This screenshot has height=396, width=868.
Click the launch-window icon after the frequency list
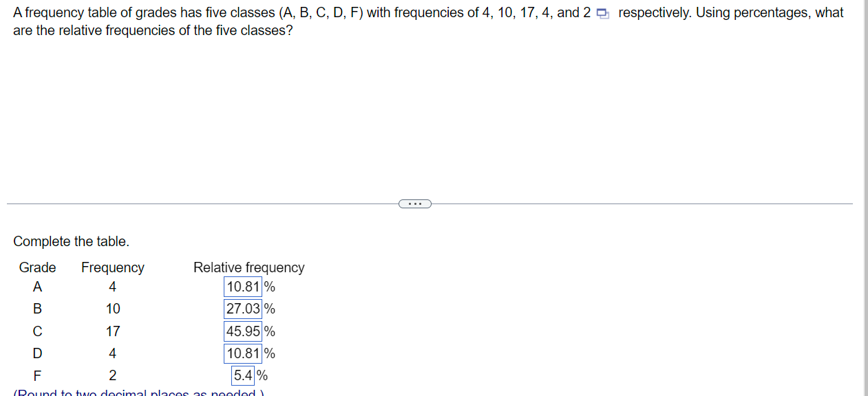(603, 12)
